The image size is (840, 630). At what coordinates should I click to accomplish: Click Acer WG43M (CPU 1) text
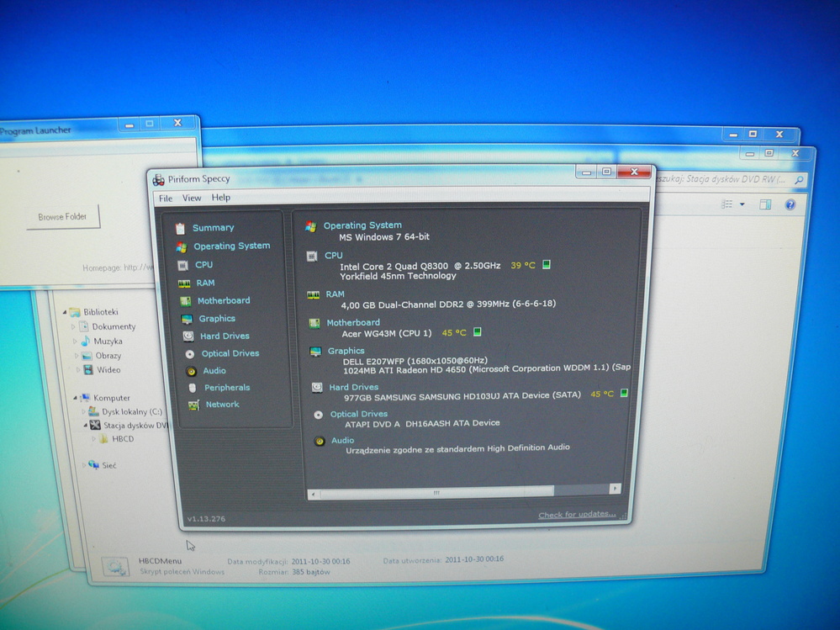point(387,333)
